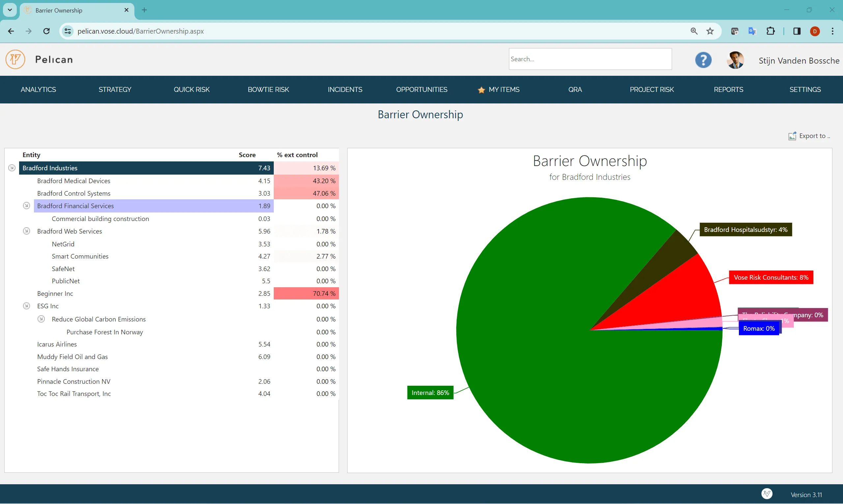843x504 pixels.
Task: Open the browser extensions puzzle icon
Action: pyautogui.click(x=770, y=31)
